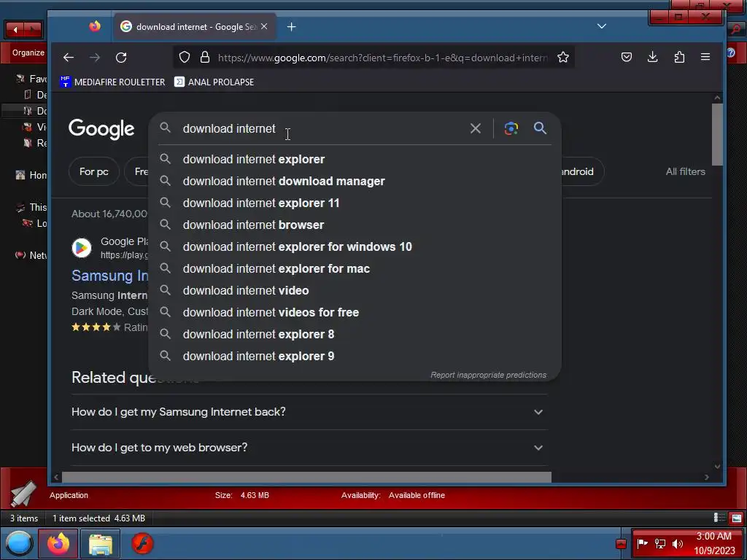The width and height of the screenshot is (747, 560).
Task: Open the extensions puzzle-piece icon
Action: [x=679, y=57]
